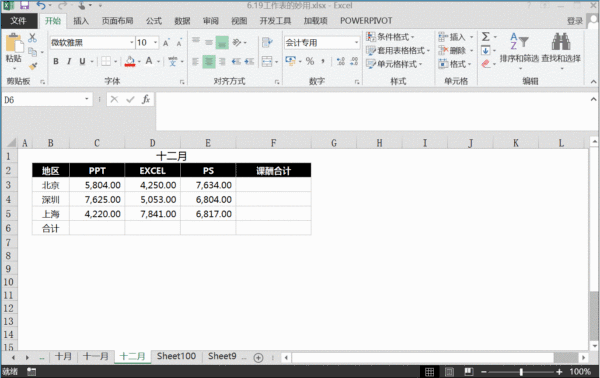The image size is (600, 378).
Task: Open the 插入 ribbon tab
Action: (x=81, y=21)
